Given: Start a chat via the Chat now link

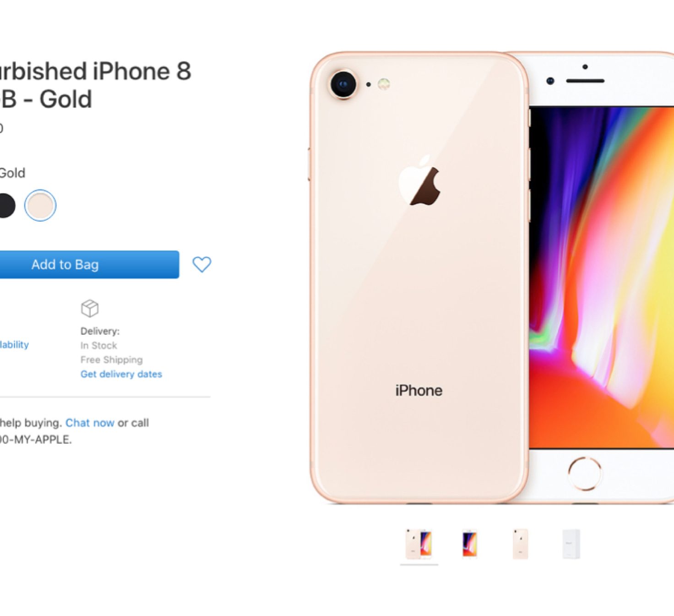Looking at the screenshot, I should [x=90, y=423].
